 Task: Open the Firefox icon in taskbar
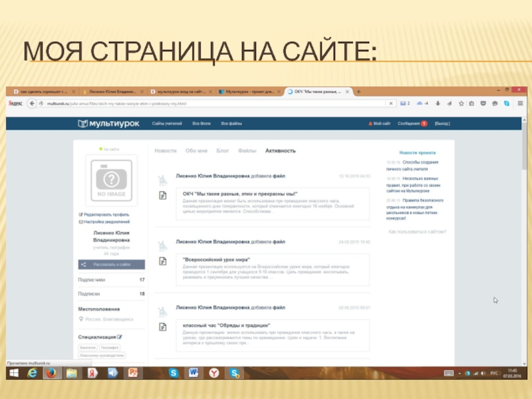[x=51, y=373]
